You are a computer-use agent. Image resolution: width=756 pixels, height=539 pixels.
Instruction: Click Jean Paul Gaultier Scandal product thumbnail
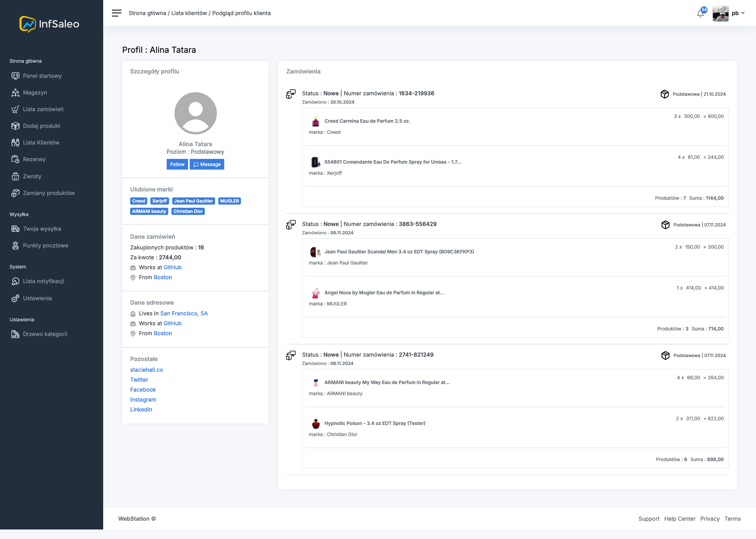315,252
